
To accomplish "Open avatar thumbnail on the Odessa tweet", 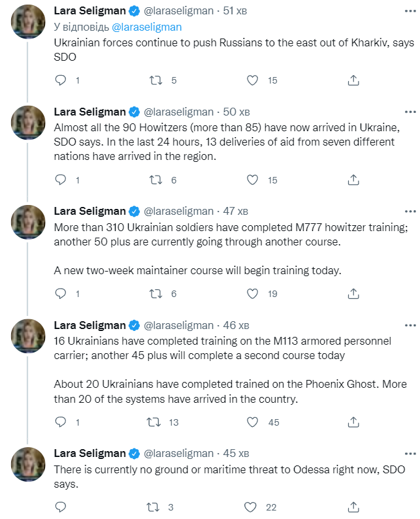I will click(x=28, y=464).
